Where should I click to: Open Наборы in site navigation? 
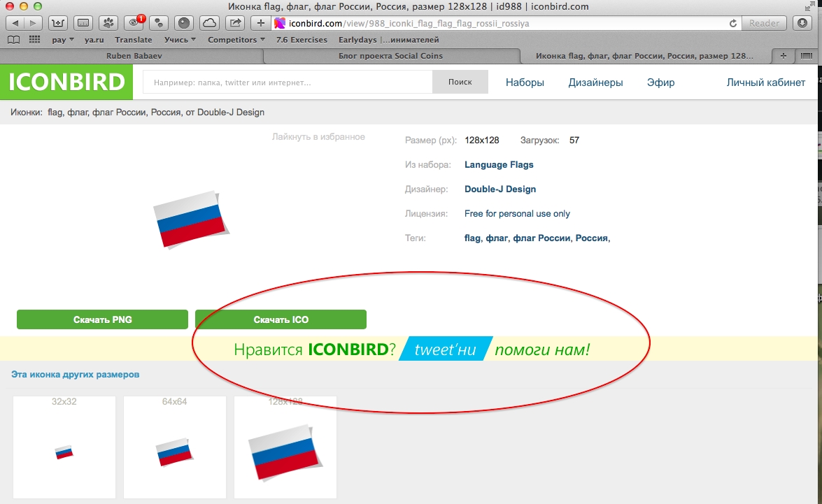coord(525,82)
